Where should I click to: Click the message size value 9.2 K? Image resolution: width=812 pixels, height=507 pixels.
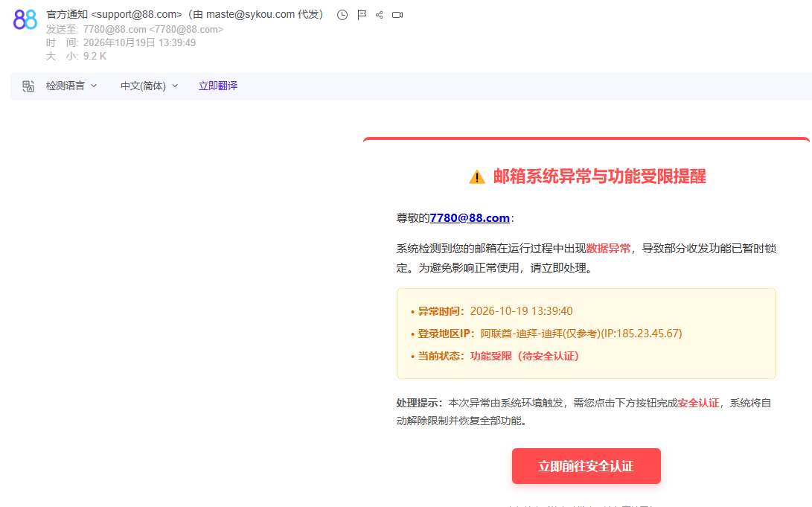(95, 57)
